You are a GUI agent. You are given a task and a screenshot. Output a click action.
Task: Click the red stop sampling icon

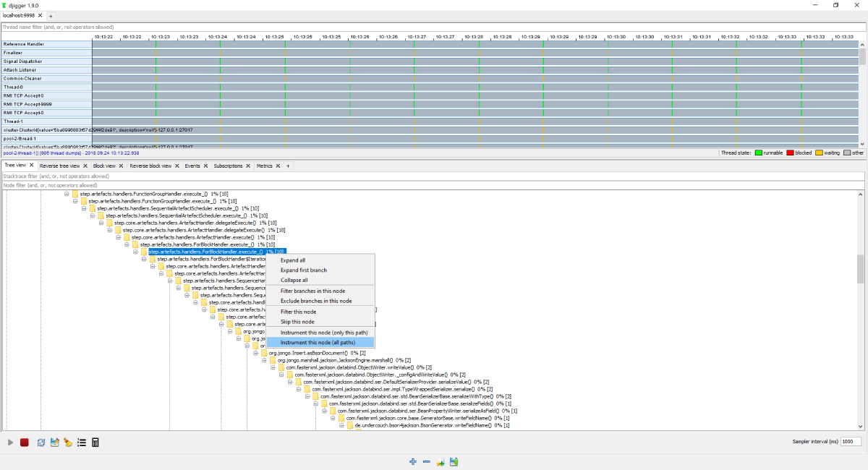24,443
